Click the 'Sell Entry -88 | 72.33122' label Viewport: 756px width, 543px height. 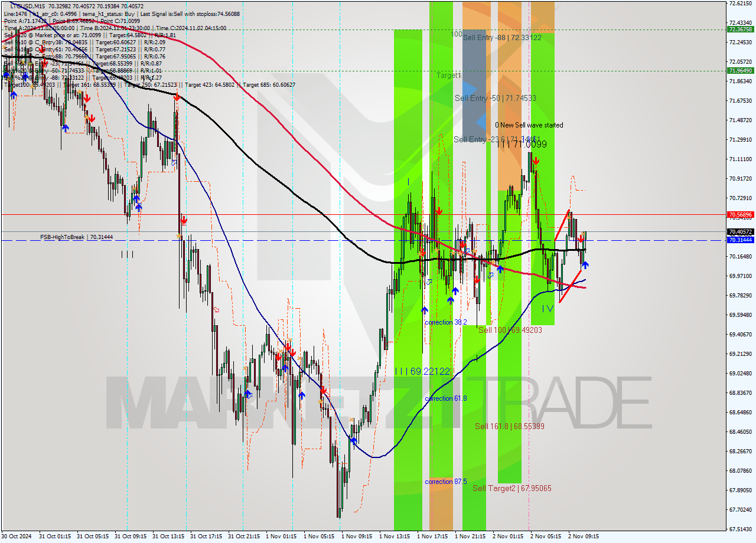tap(502, 37)
